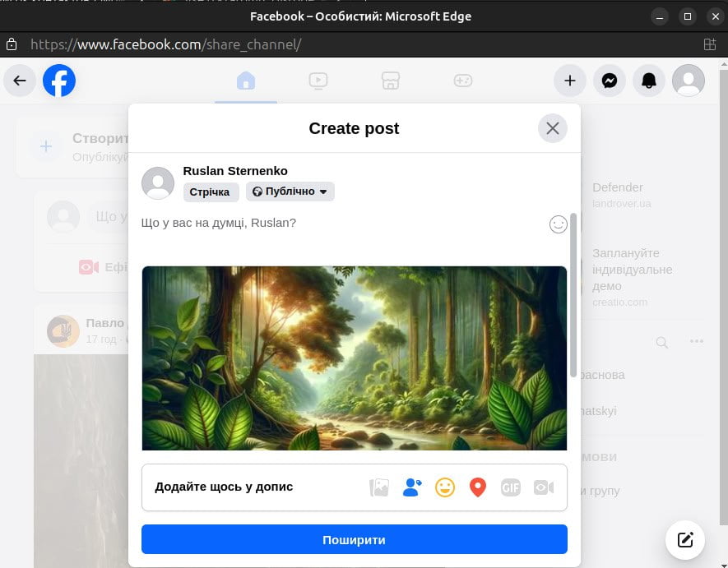728x568 pixels.
Task: Open the account profile menu avatar
Action: 689,81
